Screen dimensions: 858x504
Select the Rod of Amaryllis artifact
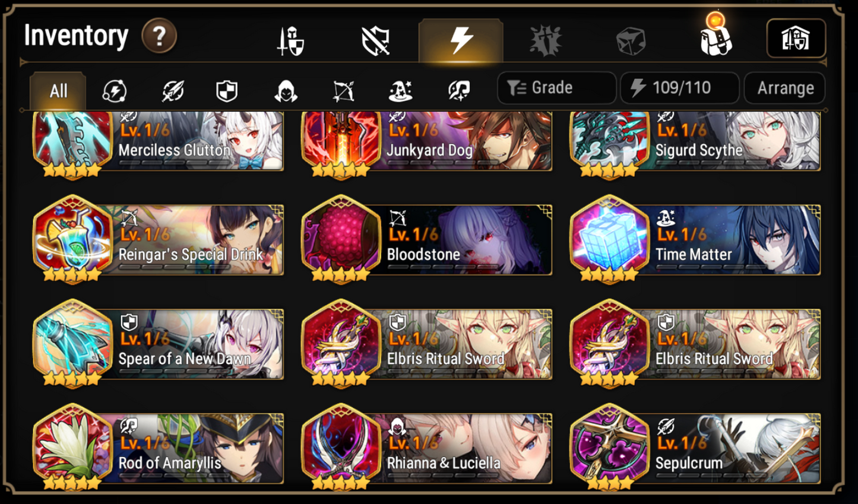coord(159,448)
